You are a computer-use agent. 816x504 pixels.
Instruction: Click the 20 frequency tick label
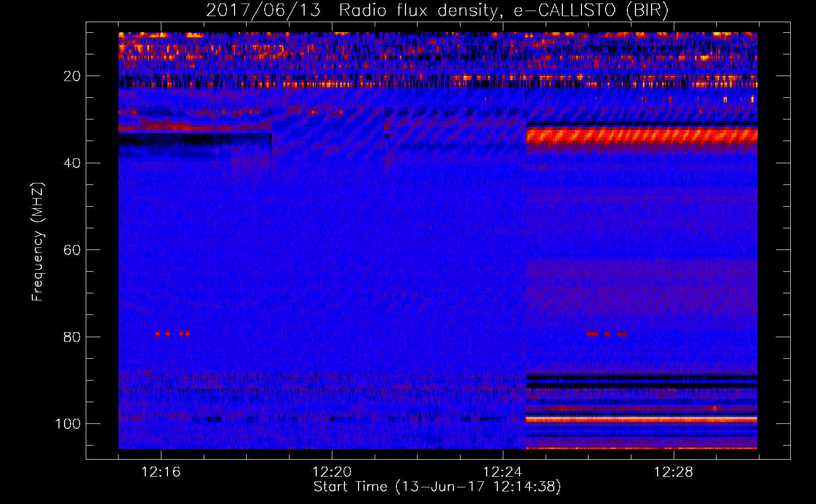[72, 76]
